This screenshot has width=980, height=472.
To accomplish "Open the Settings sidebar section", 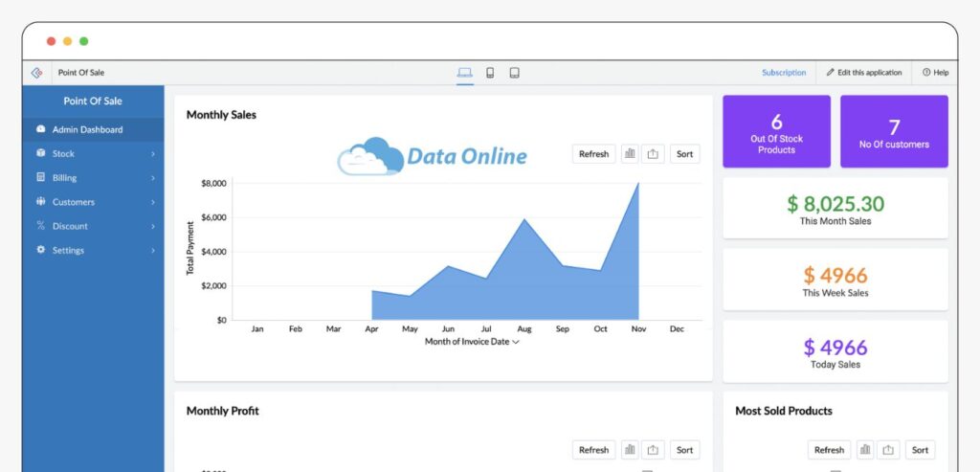I will pos(93,250).
